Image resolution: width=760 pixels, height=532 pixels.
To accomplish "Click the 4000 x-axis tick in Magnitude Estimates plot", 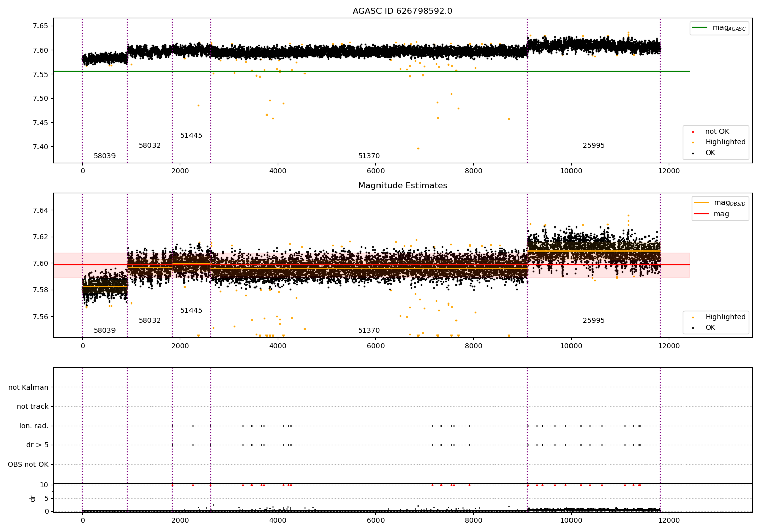I will click(x=278, y=346).
